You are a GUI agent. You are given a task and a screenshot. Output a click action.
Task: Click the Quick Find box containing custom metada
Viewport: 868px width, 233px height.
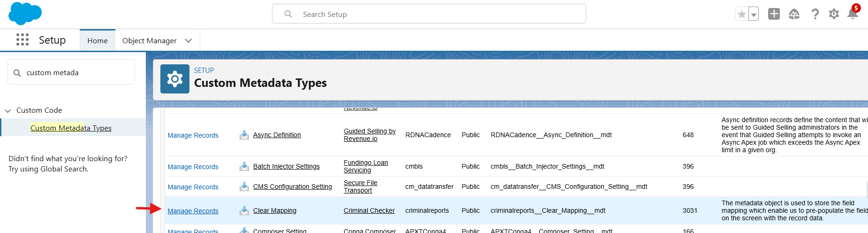click(x=71, y=72)
